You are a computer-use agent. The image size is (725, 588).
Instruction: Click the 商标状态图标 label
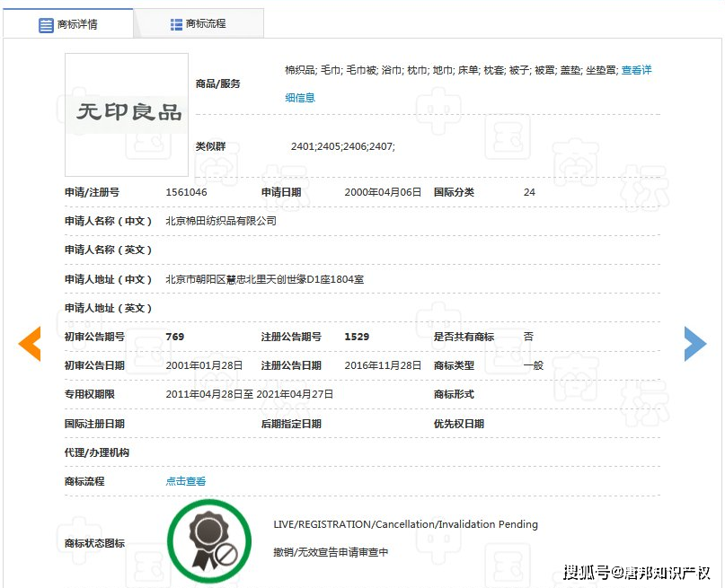pyautogui.click(x=94, y=543)
